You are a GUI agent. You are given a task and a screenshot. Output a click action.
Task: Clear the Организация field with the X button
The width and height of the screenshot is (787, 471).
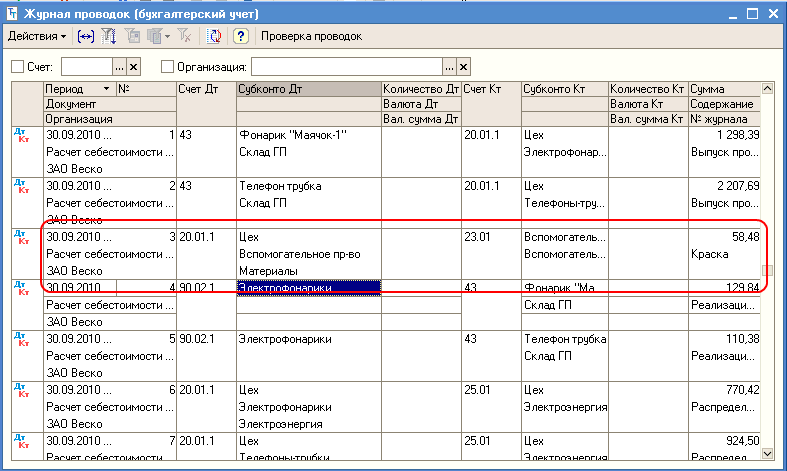point(463,67)
